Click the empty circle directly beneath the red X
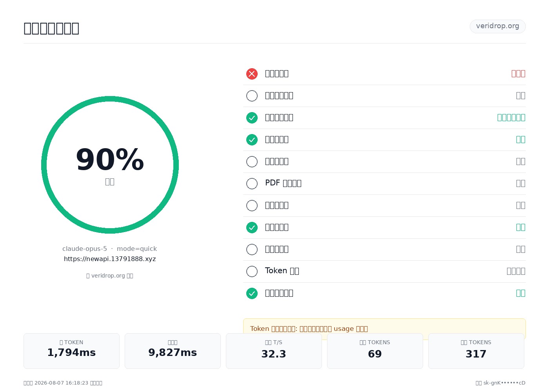 click(x=252, y=96)
